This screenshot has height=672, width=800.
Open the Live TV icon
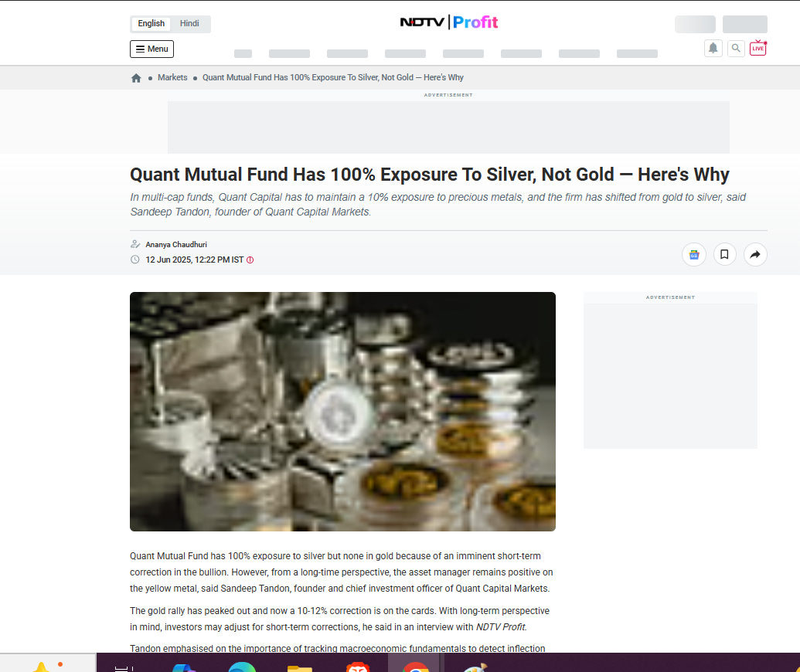click(758, 49)
